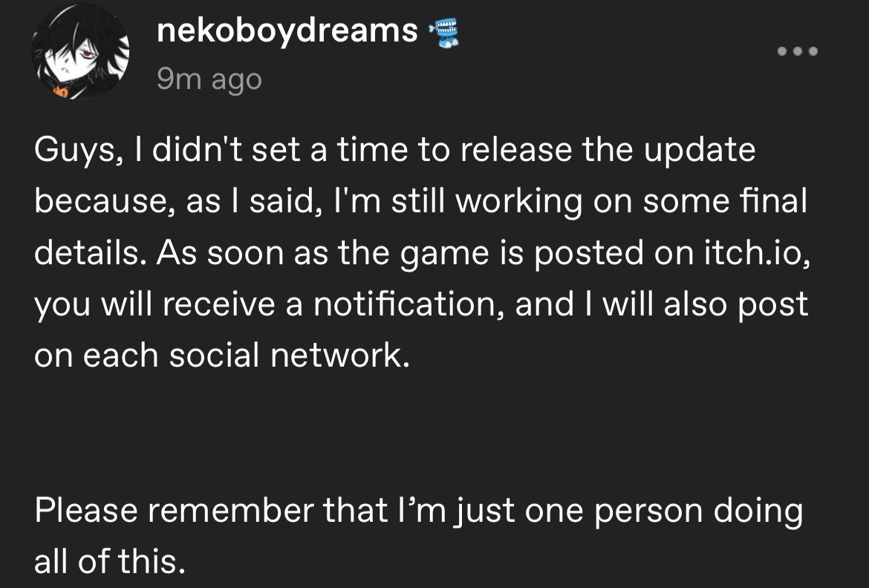
Task: Click the "9m ago" post timestamp
Action: 209,78
